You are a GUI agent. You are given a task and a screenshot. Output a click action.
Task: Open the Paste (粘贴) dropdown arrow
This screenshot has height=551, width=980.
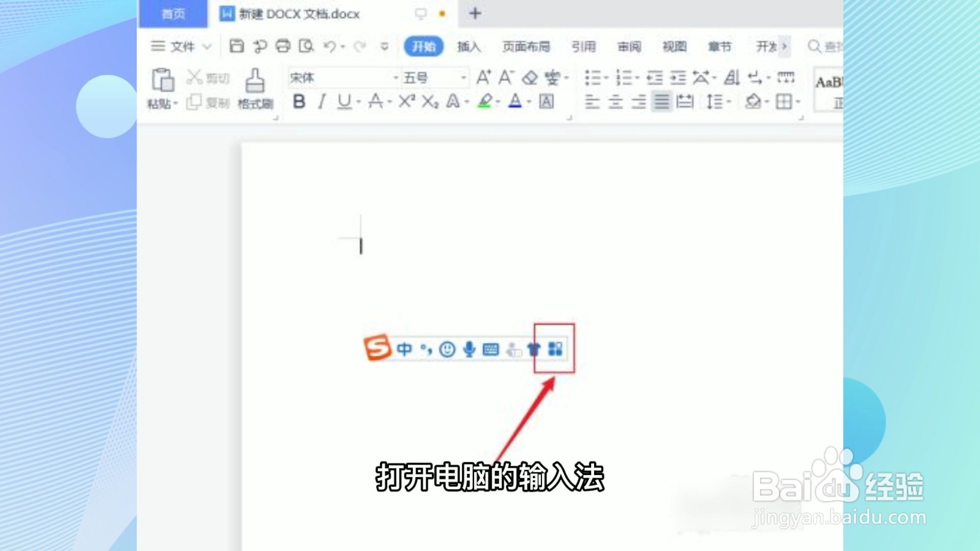pos(175,103)
